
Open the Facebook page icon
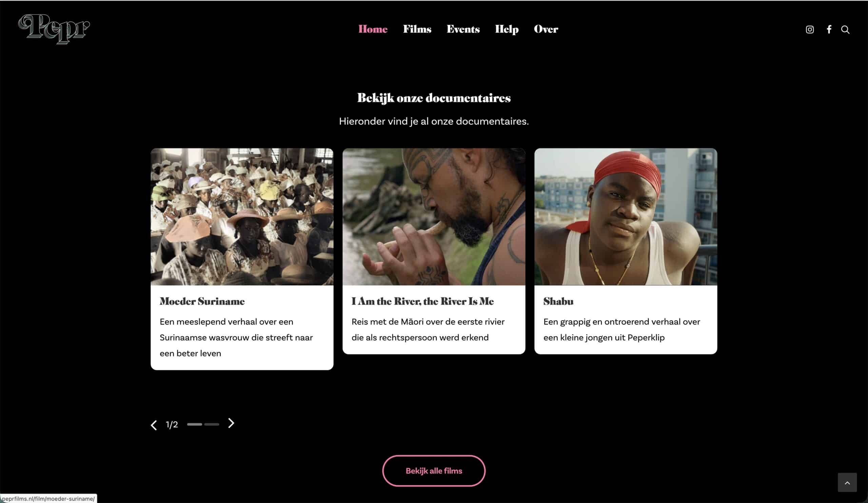coord(829,30)
